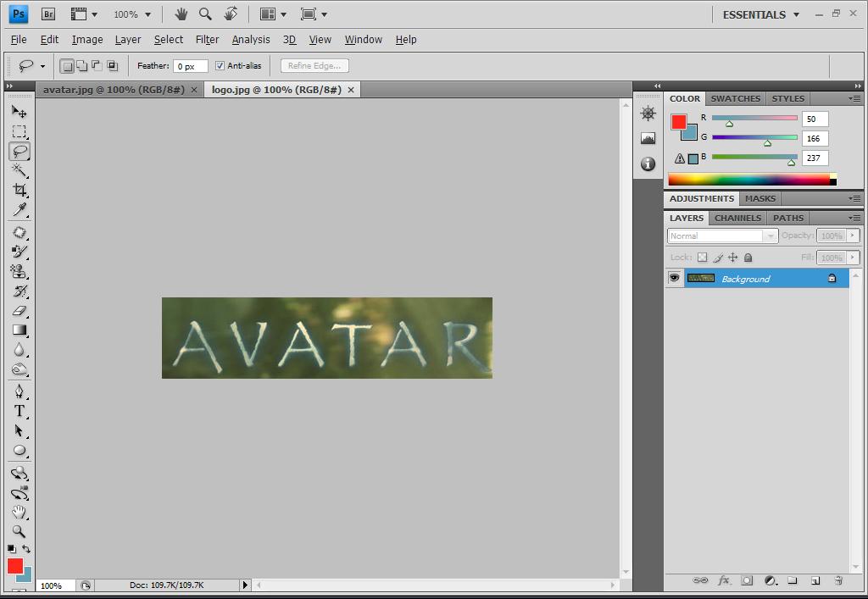Viewport: 868px width, 599px height.
Task: Select the Rectangular Marquee tool
Action: (x=19, y=131)
